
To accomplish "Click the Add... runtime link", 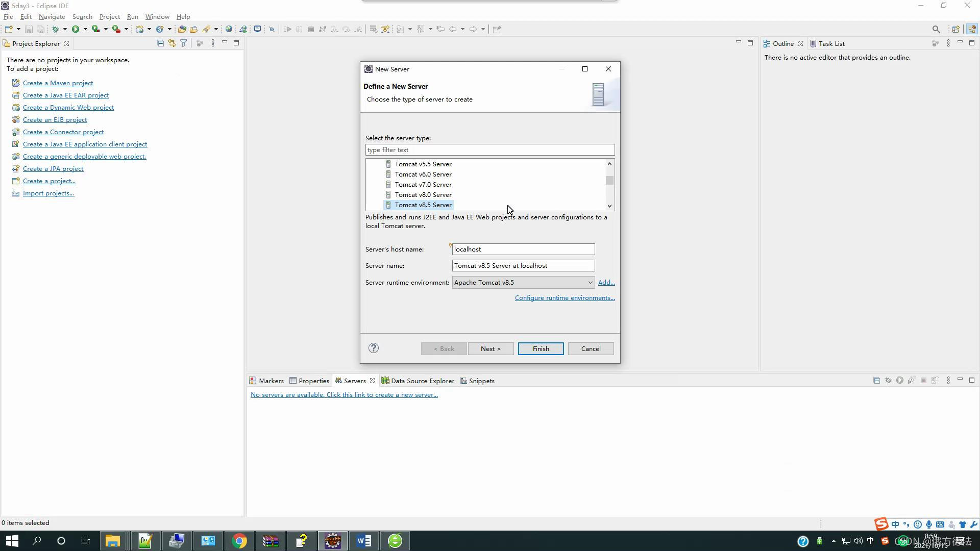I will pos(606,282).
